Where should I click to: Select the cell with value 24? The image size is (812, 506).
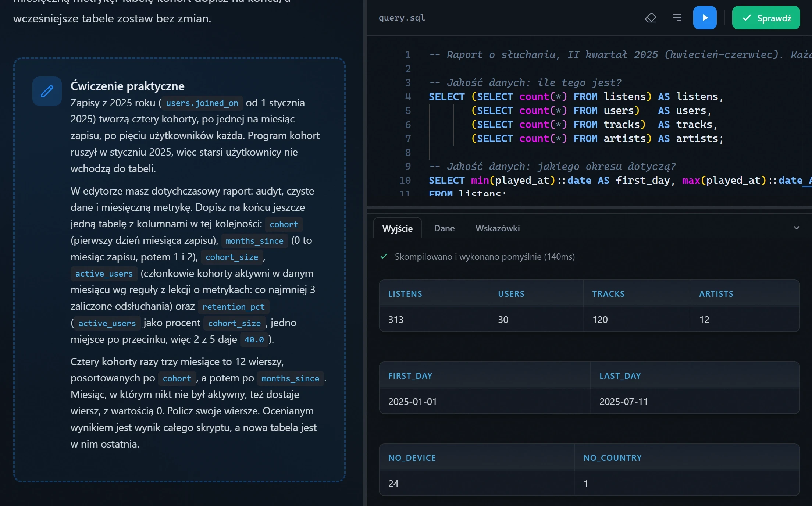pyautogui.click(x=477, y=483)
